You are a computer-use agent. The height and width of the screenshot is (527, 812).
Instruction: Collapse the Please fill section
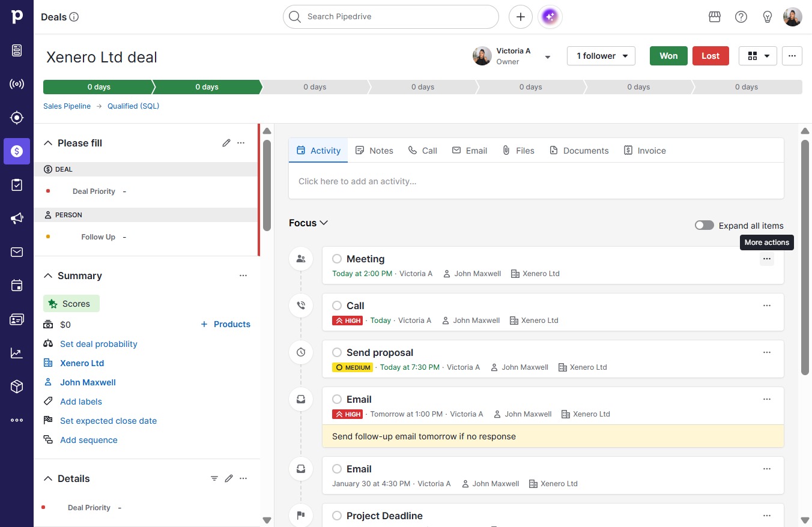(x=49, y=143)
